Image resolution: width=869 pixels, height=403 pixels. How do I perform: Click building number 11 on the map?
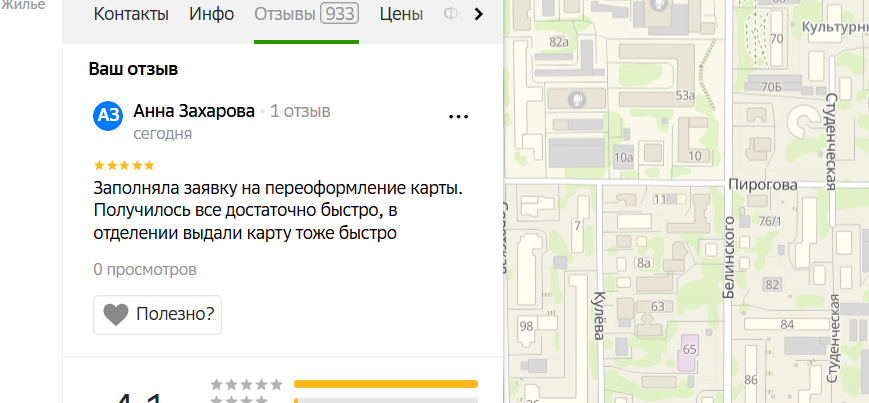[x=660, y=198]
